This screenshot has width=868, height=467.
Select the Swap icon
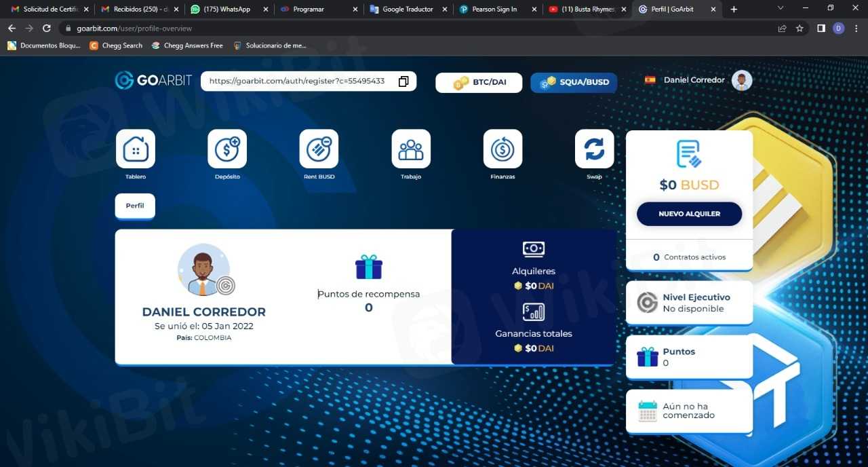pyautogui.click(x=594, y=149)
